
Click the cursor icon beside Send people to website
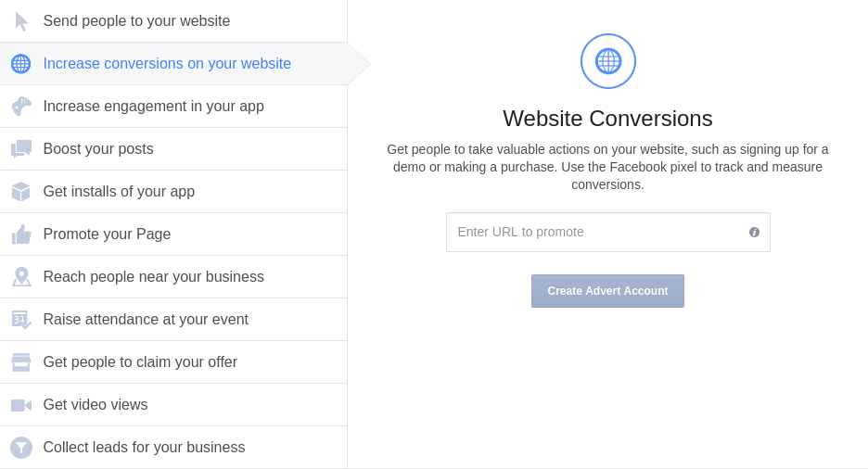[x=20, y=21]
